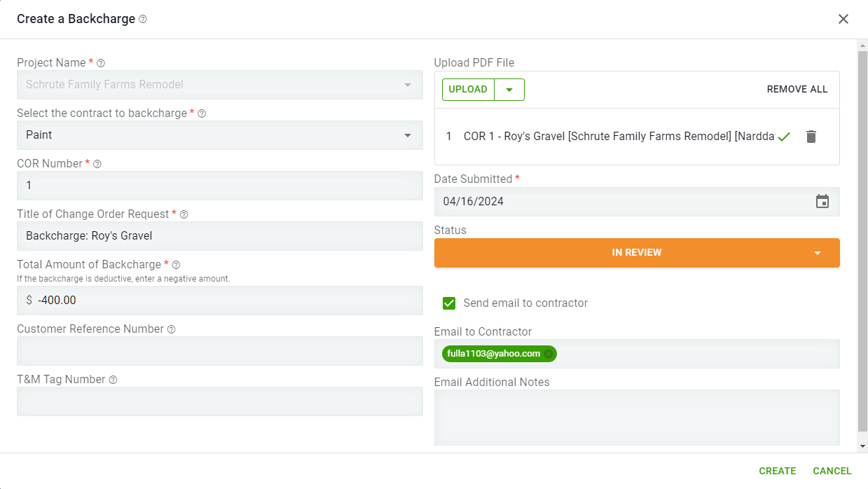Viewport: 868px width, 489px height.
Task: Select uploaded file COR 1 - Roy's Gravel
Action: pos(619,137)
